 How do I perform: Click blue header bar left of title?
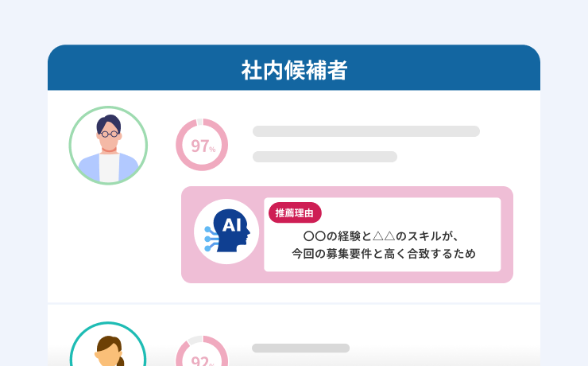[143, 70]
